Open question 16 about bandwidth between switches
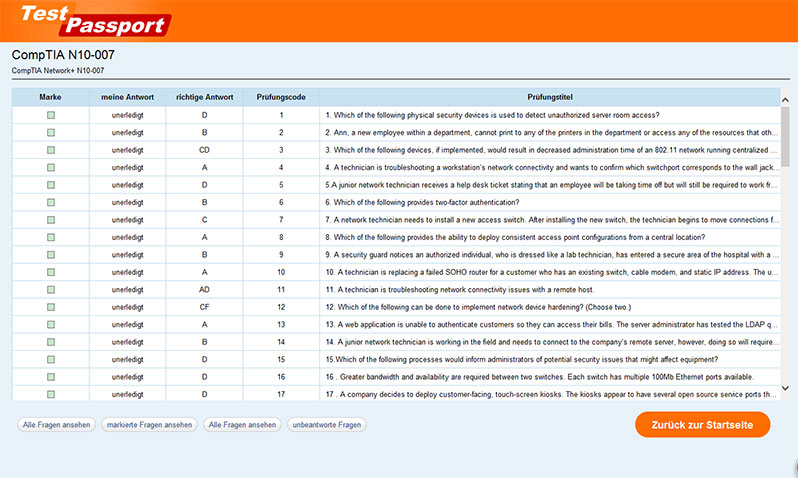 539,377
